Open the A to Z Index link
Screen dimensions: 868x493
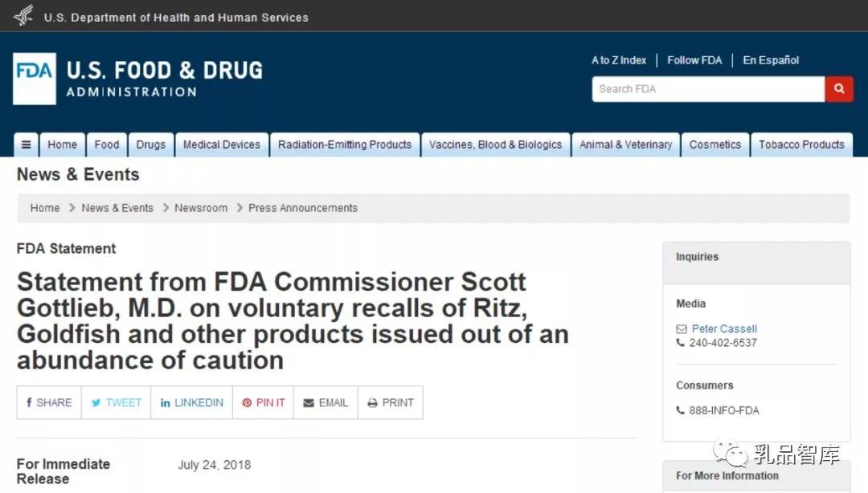tap(618, 60)
